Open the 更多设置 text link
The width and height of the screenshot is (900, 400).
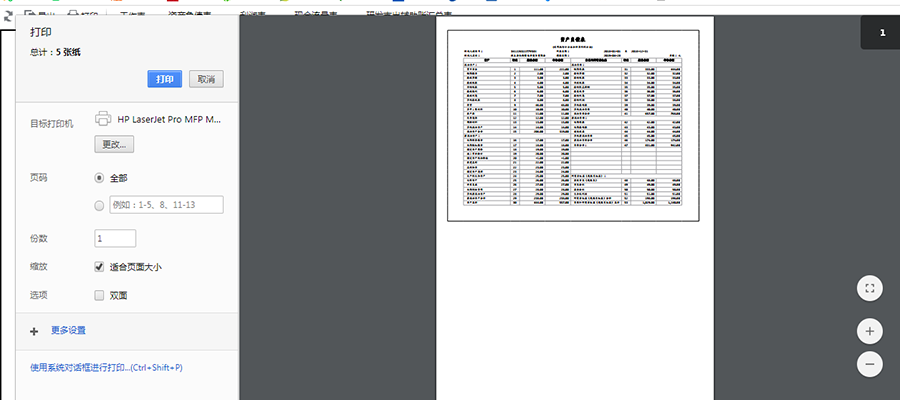point(75,330)
